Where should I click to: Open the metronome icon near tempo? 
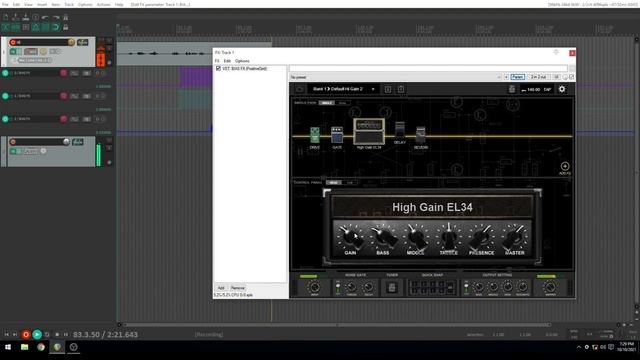tap(512, 89)
